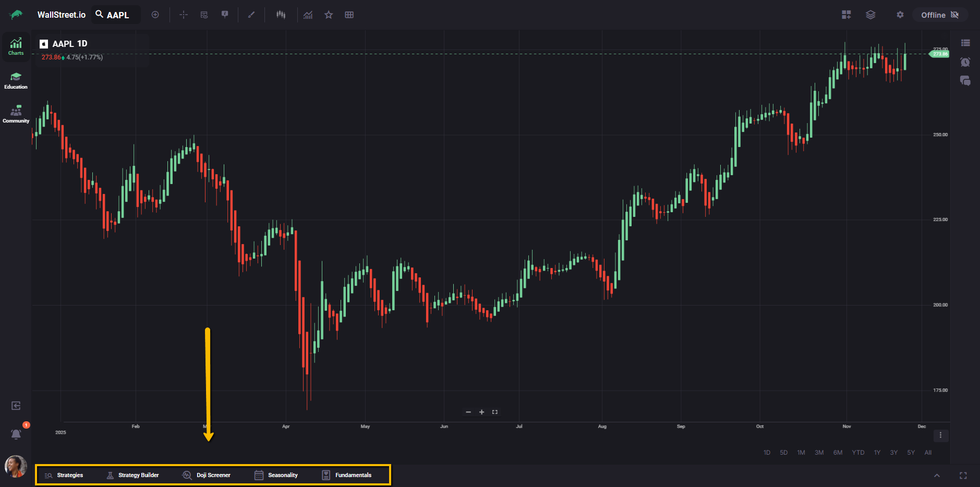Toggle fullscreen mode at bottom right corner

(x=963, y=476)
